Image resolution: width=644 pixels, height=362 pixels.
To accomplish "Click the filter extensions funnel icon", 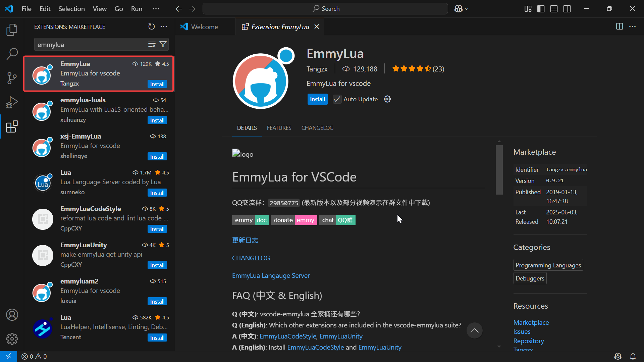I will (163, 45).
